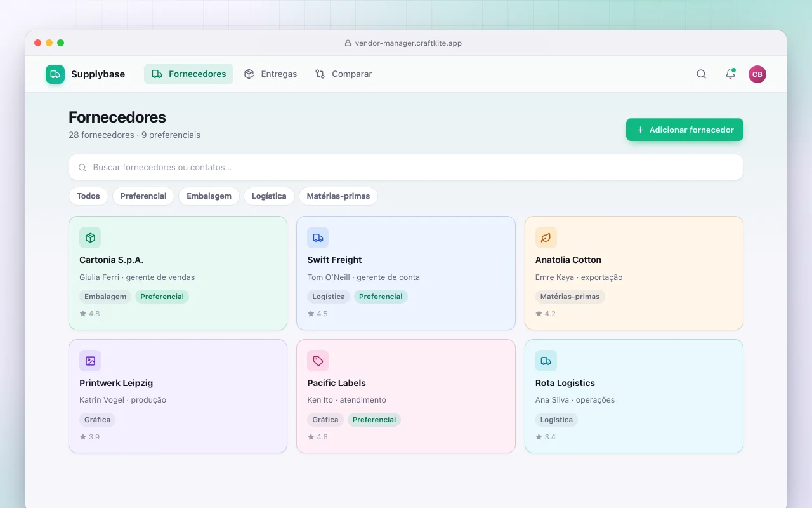812x508 pixels.
Task: Click the Embalagem tag on the Cartonia card
Action: click(105, 297)
